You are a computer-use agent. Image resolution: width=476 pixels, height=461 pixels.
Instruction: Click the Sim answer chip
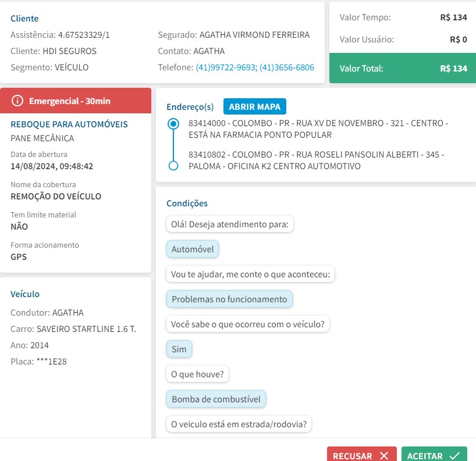pyautogui.click(x=179, y=349)
